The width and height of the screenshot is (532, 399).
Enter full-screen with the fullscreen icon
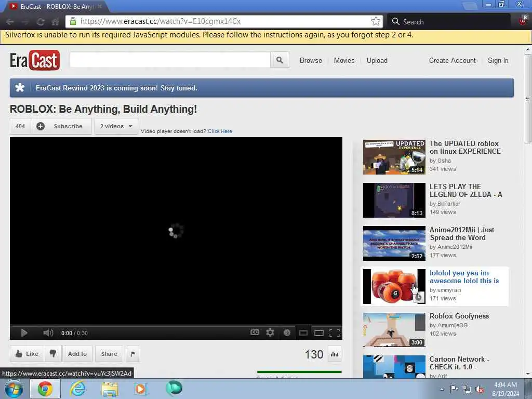[335, 333]
